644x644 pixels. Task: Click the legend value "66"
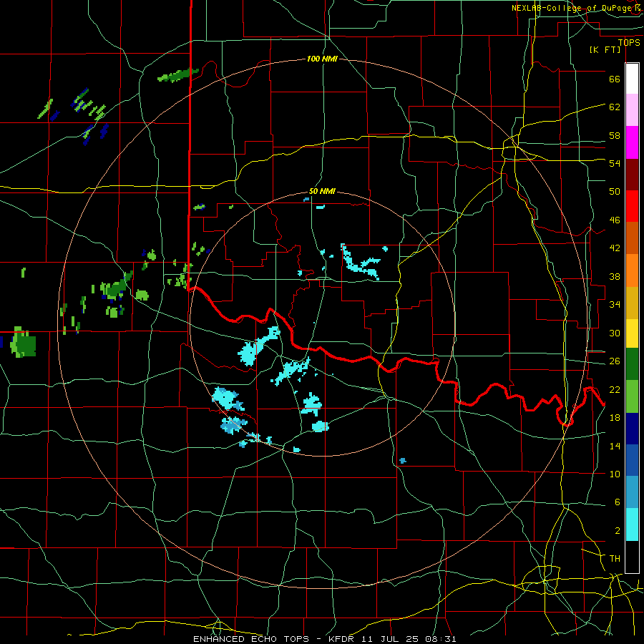pos(615,79)
